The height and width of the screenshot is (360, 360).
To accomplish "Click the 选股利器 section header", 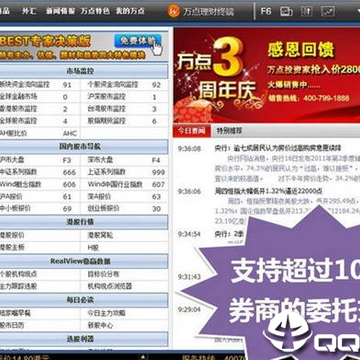I will click(83, 339).
